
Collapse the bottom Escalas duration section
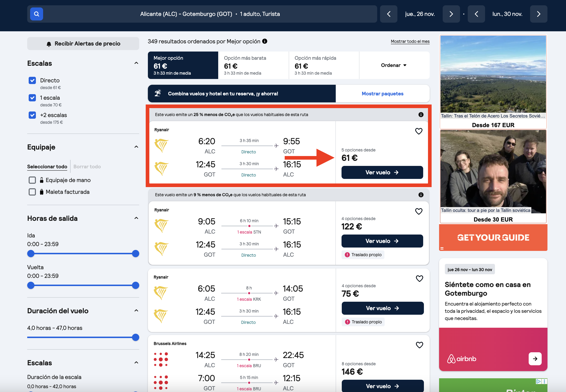pos(136,363)
